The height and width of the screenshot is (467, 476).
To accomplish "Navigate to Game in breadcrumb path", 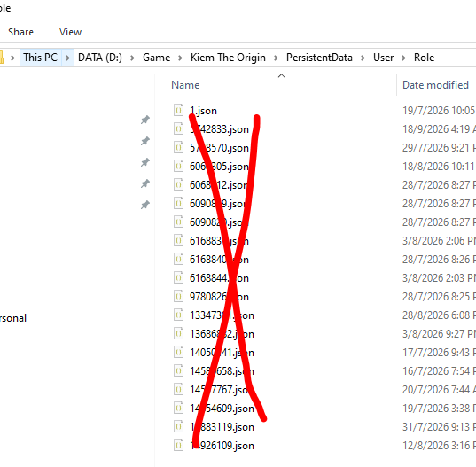I will point(156,58).
